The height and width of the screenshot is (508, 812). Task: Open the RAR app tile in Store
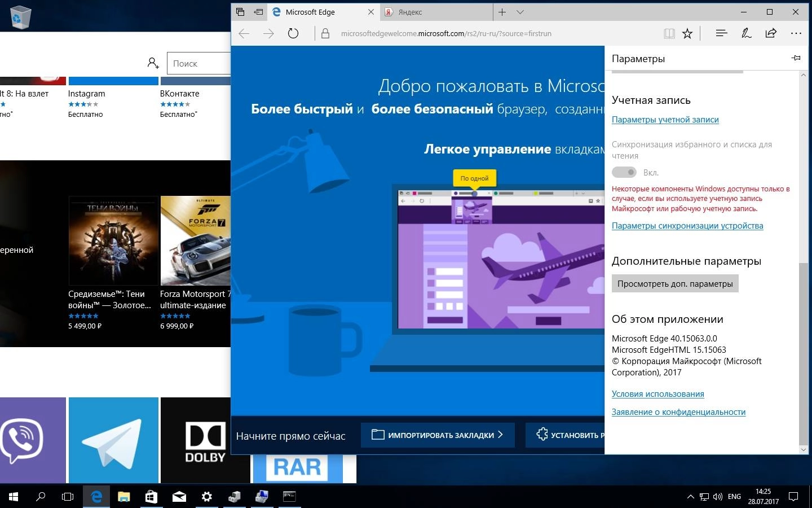[297, 468]
